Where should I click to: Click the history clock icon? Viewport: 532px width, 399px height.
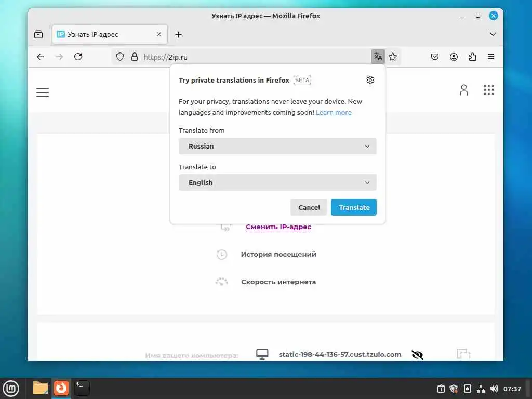click(x=221, y=255)
